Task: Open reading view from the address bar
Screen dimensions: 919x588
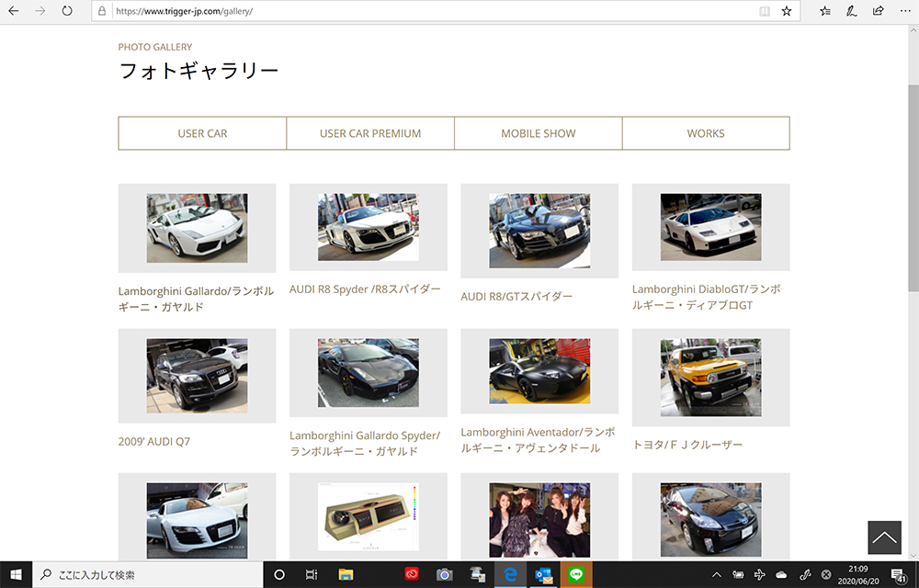Action: tap(765, 11)
